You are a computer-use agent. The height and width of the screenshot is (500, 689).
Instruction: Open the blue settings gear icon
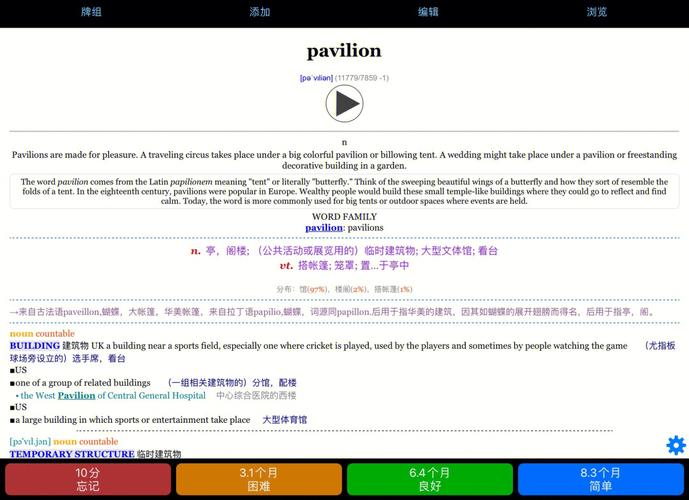[x=676, y=445]
